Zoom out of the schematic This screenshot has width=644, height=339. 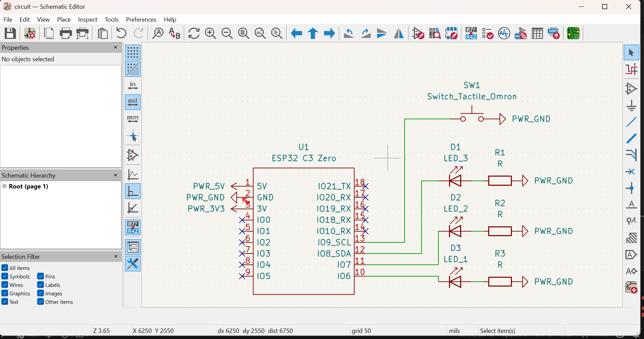point(227,33)
